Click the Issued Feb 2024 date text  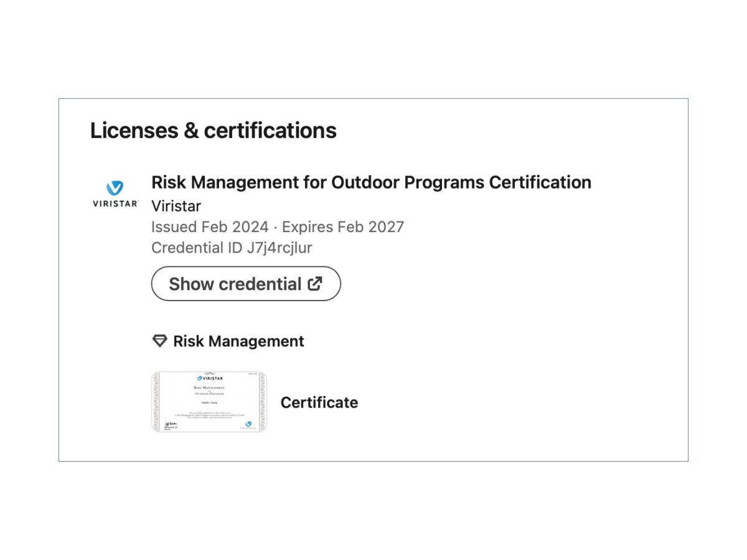coord(210,227)
